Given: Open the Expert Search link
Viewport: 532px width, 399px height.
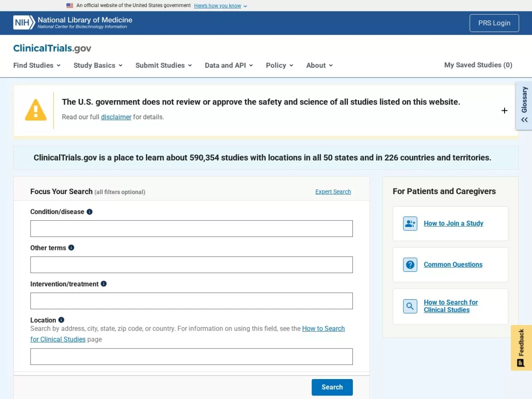Looking at the screenshot, I should coord(333,192).
